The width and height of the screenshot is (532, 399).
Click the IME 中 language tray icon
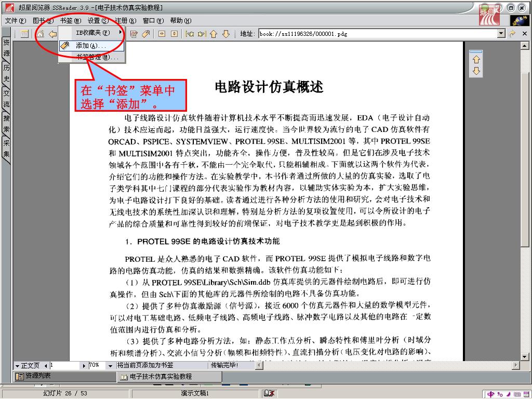[x=490, y=394]
